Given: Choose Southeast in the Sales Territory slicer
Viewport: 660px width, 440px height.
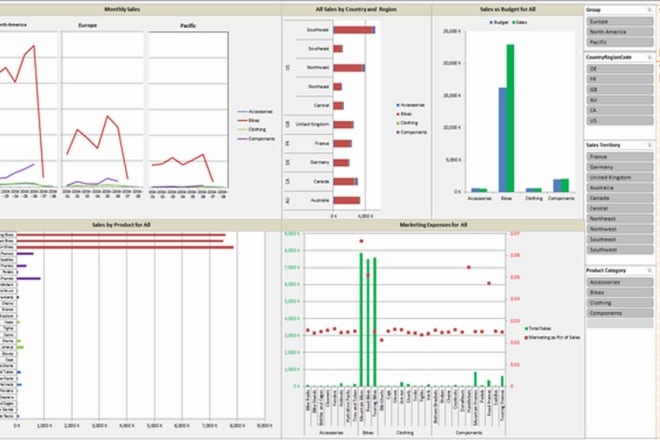Looking at the screenshot, I should 620,240.
